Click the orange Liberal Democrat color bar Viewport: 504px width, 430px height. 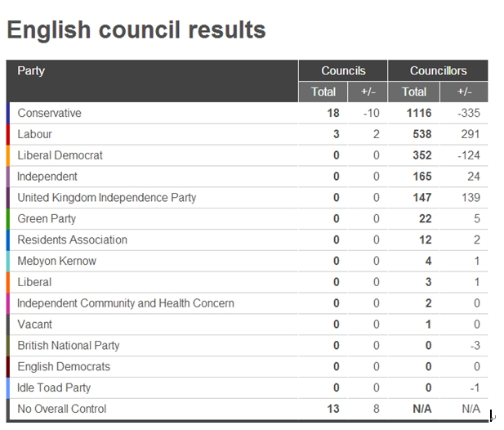(x=8, y=155)
